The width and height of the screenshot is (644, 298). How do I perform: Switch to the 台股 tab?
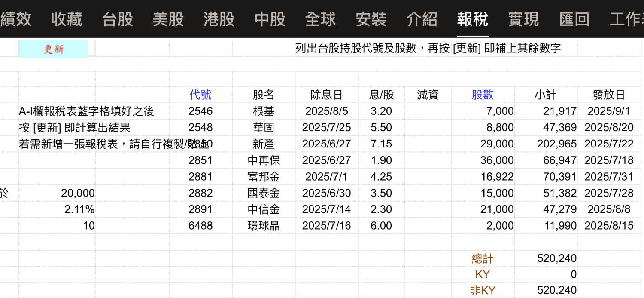coord(117,19)
